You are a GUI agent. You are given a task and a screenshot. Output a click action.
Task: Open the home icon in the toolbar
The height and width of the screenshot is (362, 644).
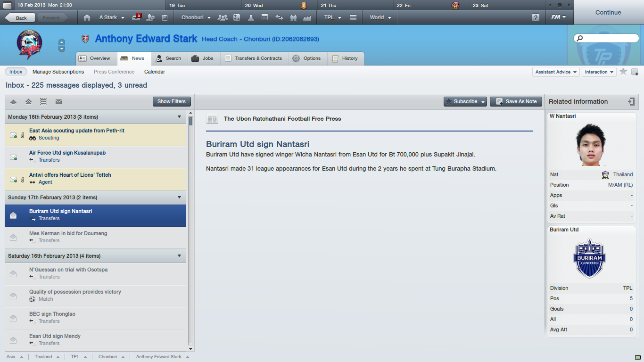[x=87, y=17]
